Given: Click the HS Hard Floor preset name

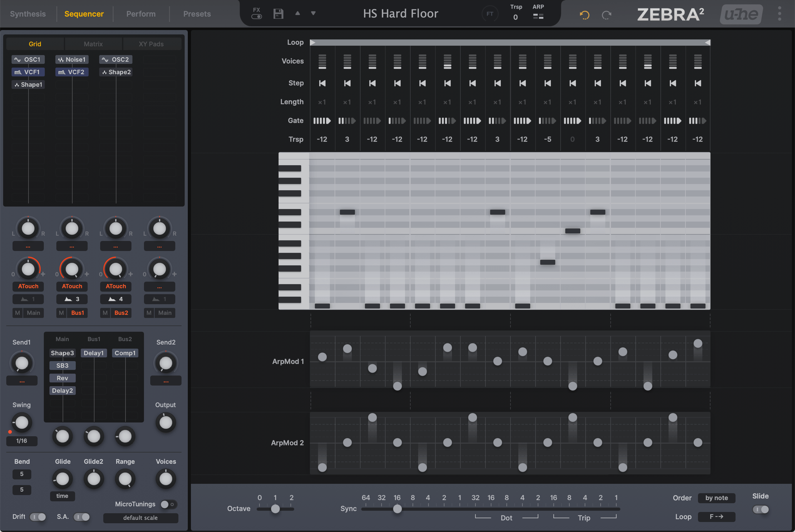Looking at the screenshot, I should [x=401, y=13].
